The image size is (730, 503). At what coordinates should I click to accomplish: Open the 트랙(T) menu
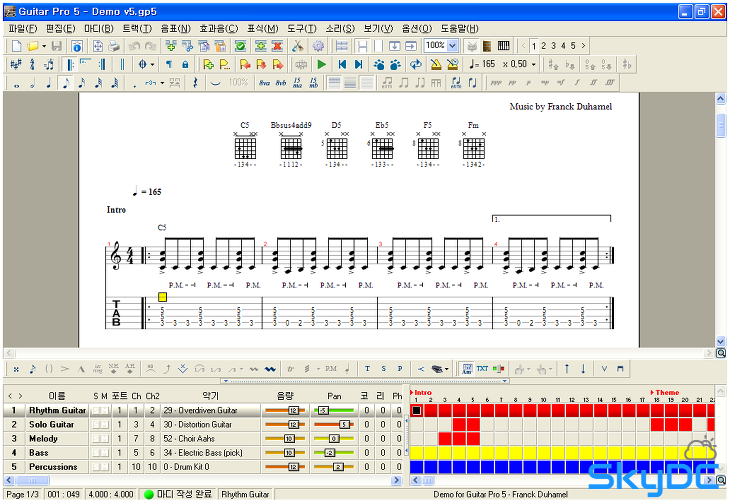(137, 28)
